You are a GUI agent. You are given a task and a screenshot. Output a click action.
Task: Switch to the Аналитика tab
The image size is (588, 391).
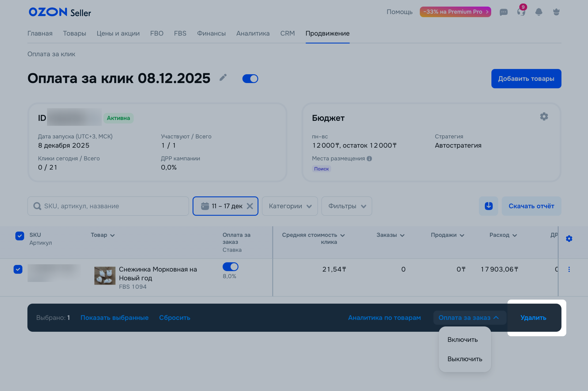tap(253, 33)
